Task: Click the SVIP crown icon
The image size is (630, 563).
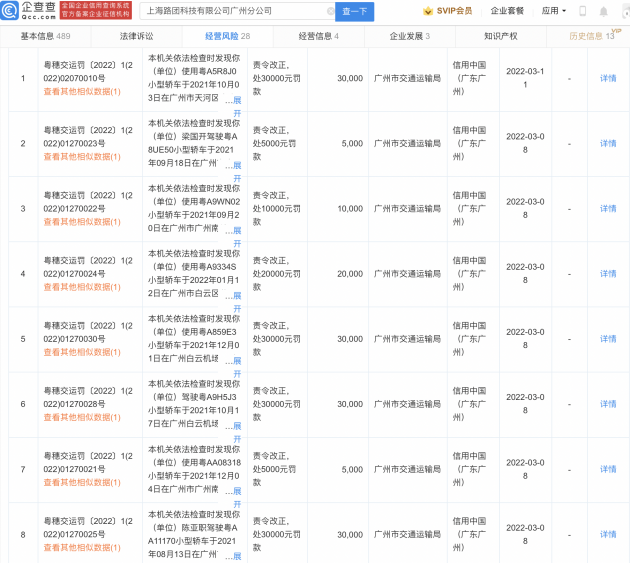Action: (x=428, y=11)
